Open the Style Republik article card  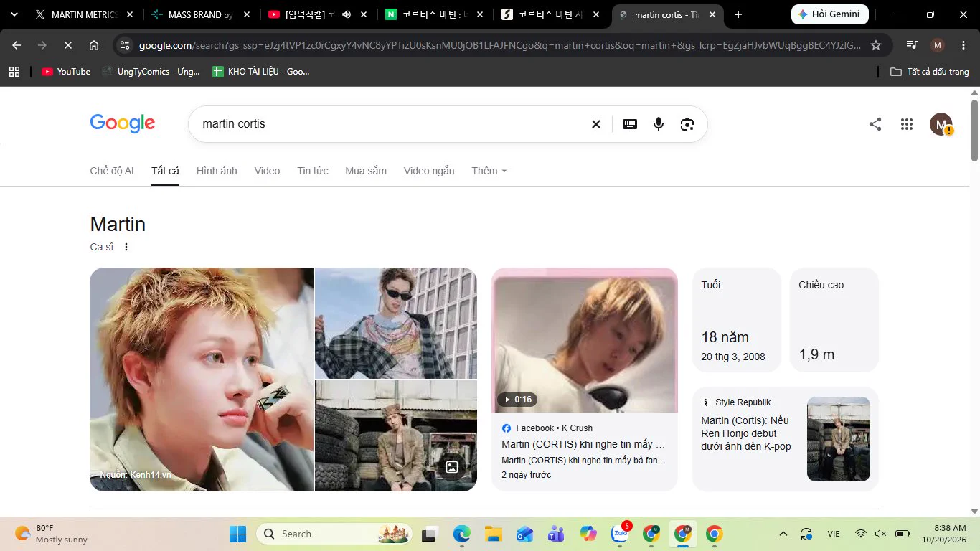coord(785,439)
